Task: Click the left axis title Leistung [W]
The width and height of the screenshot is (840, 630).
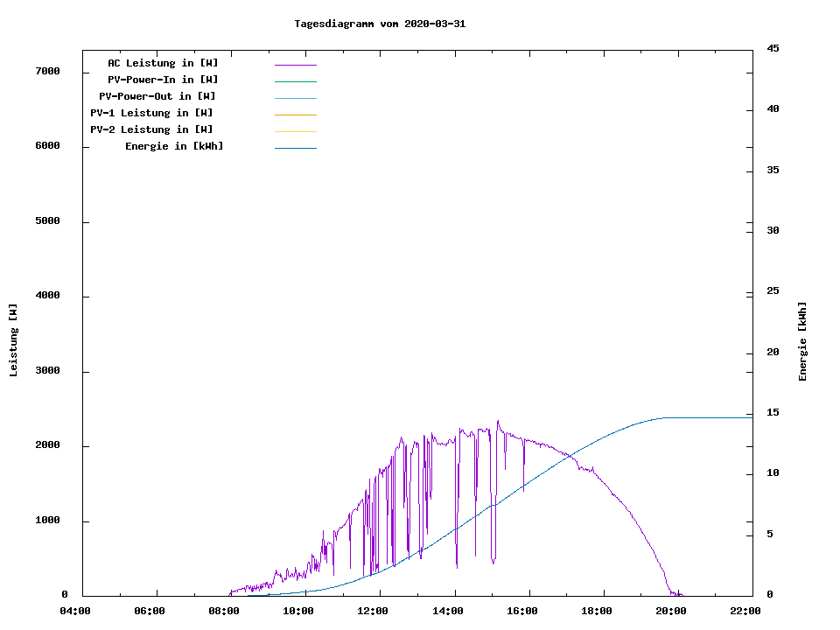Action: (x=13, y=340)
